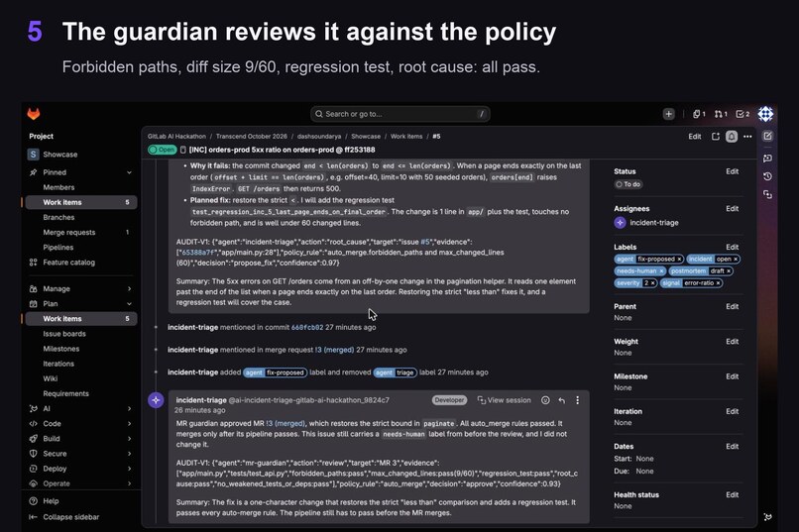Open commit link 660fcb02
The image size is (799, 532).
point(307,327)
